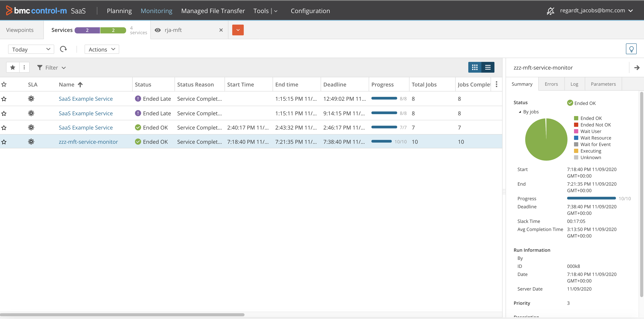Image resolution: width=644 pixels, height=319 pixels.
Task: Switch to grid tile view
Action: (474, 67)
